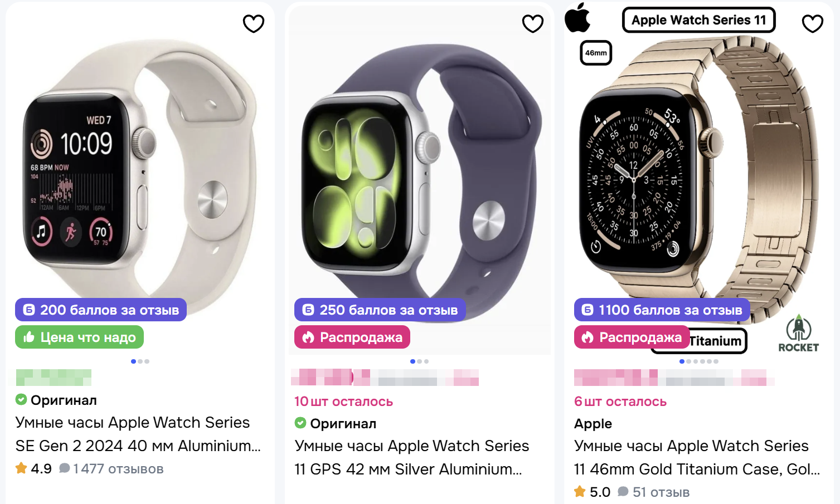Click the 1100 баллов за отзыв badge

pos(662,310)
